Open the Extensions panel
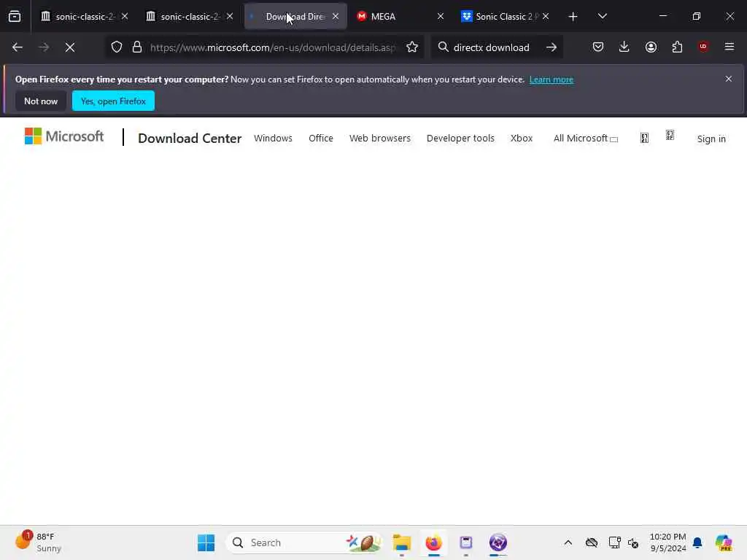The height and width of the screenshot is (560, 747). [677, 47]
